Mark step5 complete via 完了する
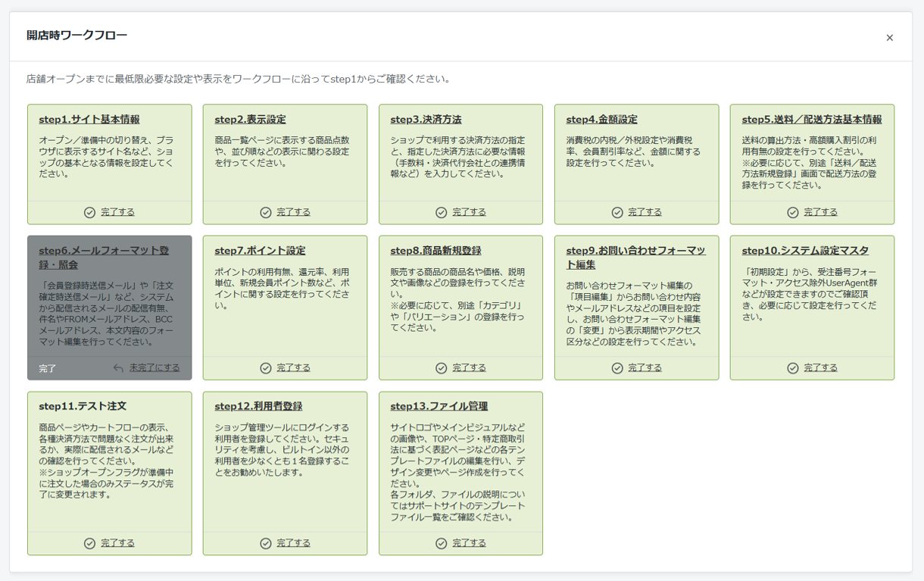 [x=820, y=213]
